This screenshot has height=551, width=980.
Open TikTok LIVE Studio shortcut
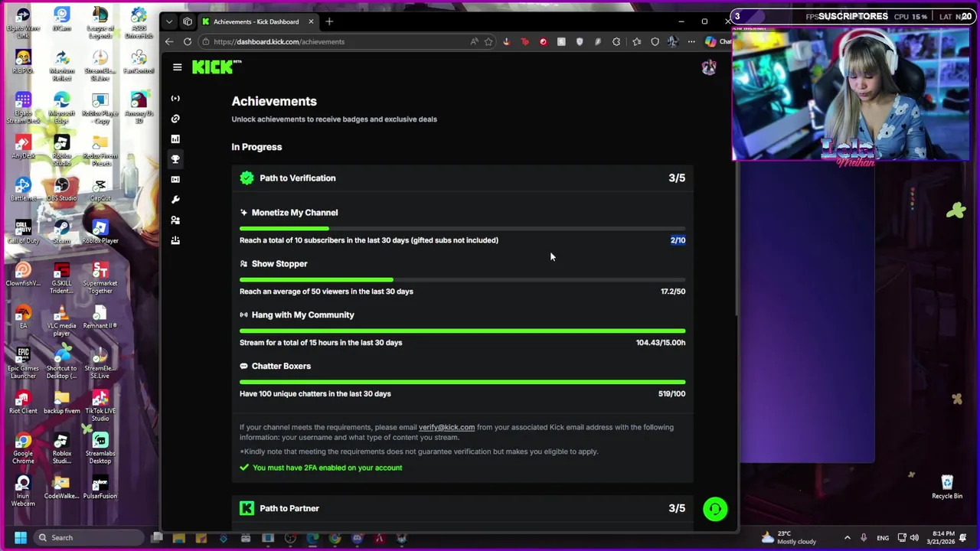tap(100, 406)
